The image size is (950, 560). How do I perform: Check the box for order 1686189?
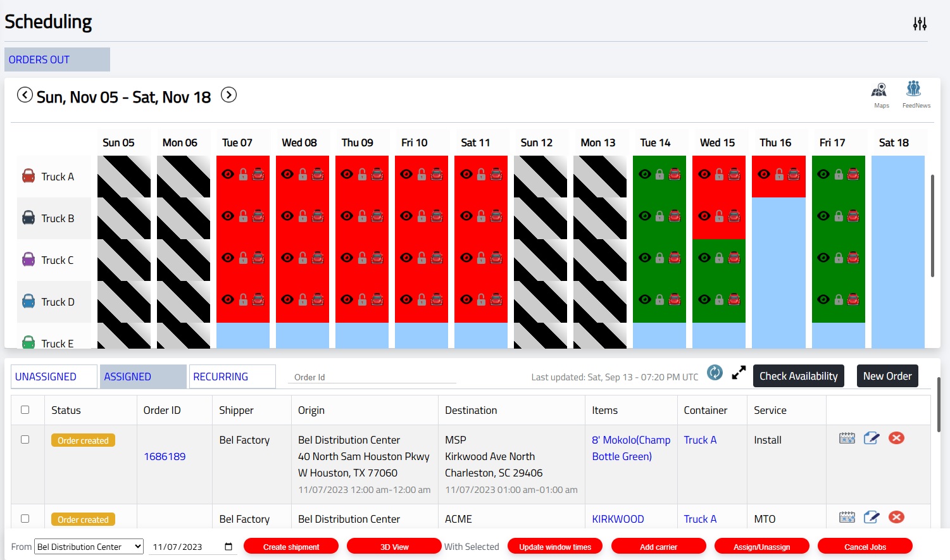25,440
